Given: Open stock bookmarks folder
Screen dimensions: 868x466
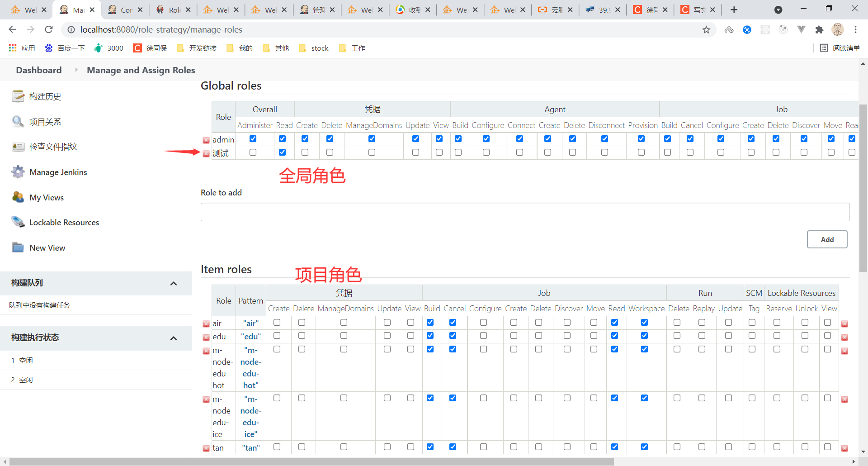Looking at the screenshot, I should (314, 48).
